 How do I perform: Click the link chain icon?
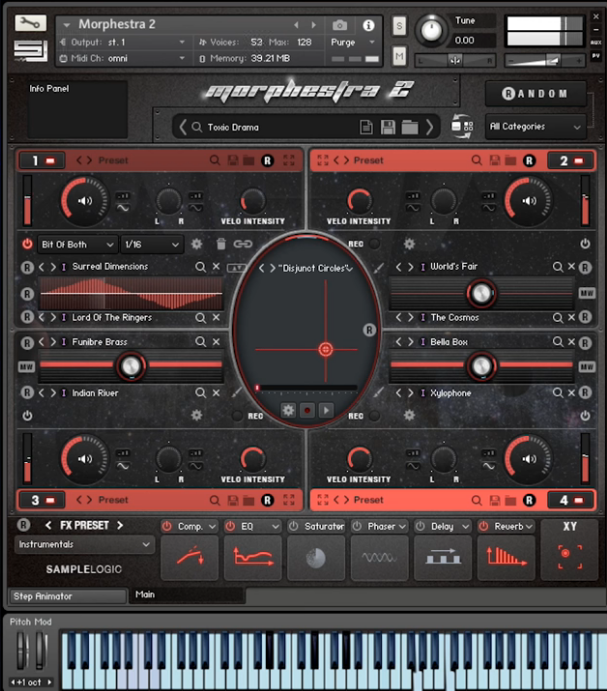coord(243,244)
